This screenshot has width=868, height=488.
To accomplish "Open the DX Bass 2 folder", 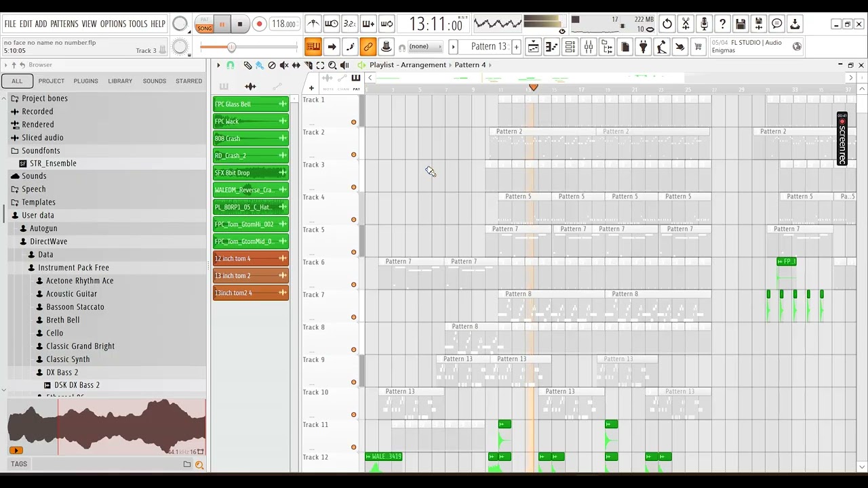I will (x=62, y=372).
